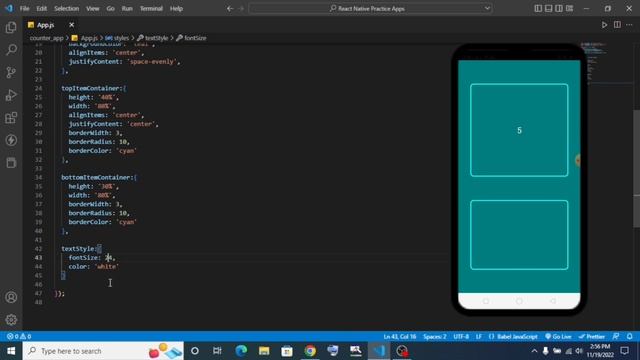640x360 pixels.
Task: Open the View menu
Action: click(x=93, y=9)
